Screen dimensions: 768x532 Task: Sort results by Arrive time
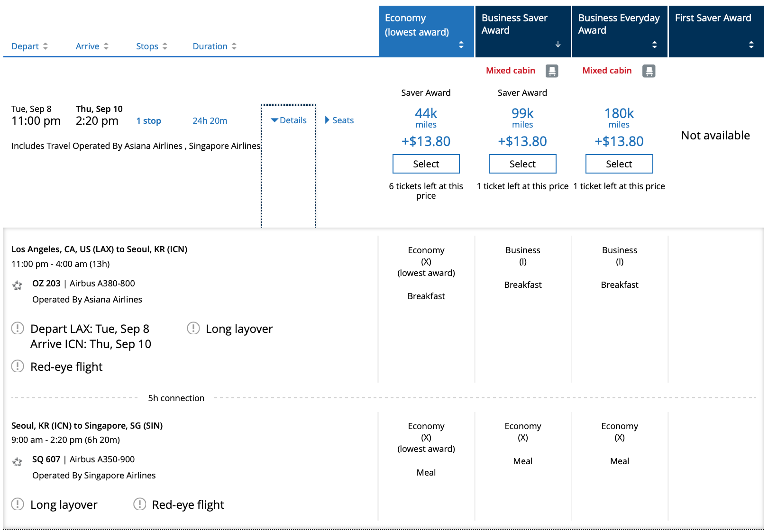coord(92,46)
